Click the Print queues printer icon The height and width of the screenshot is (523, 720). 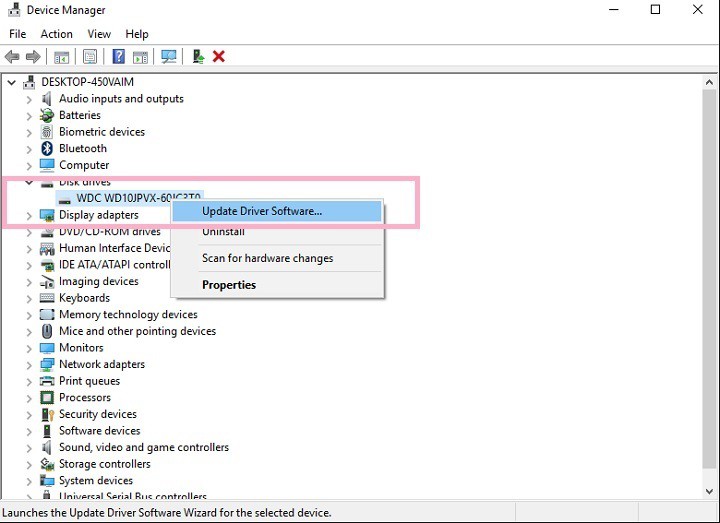click(x=47, y=381)
